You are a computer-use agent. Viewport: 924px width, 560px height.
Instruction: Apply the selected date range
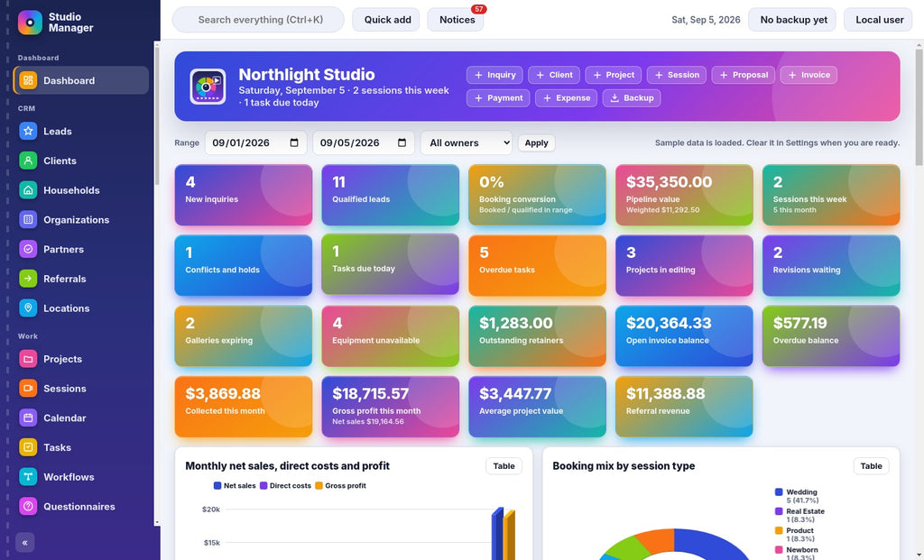(536, 142)
